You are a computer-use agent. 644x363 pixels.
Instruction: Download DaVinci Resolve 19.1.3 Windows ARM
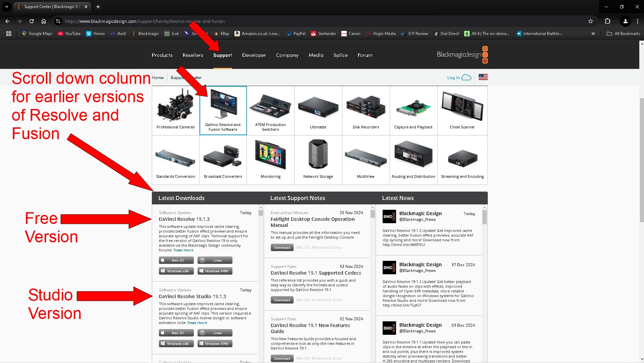[x=215, y=271]
